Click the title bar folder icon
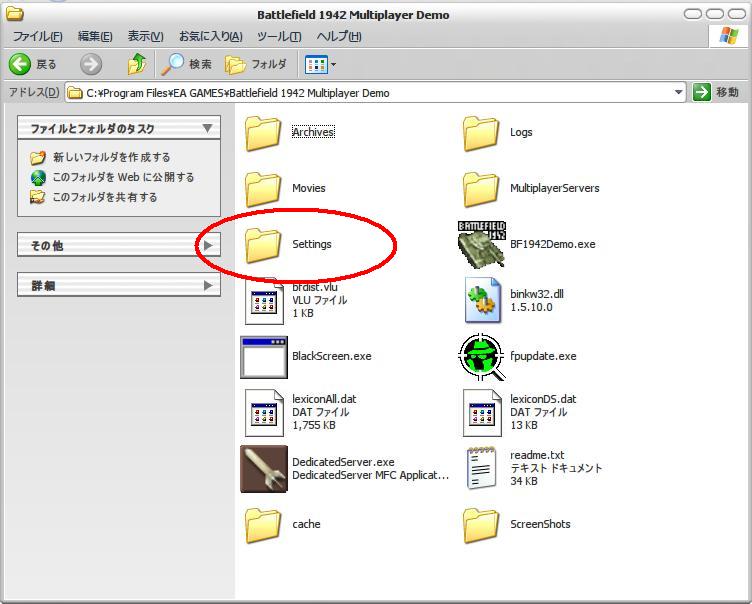The width and height of the screenshot is (752, 604). click(x=14, y=13)
